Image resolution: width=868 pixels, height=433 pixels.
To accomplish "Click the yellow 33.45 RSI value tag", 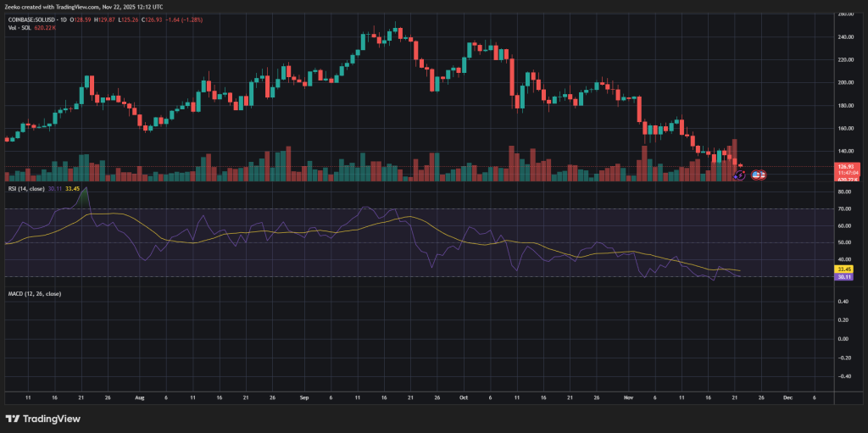I will pos(843,270).
